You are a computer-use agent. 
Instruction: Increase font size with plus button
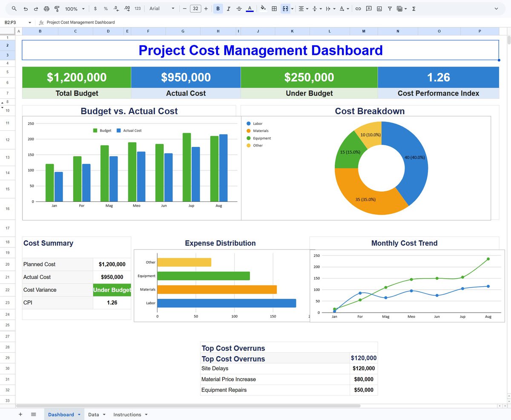[206, 9]
